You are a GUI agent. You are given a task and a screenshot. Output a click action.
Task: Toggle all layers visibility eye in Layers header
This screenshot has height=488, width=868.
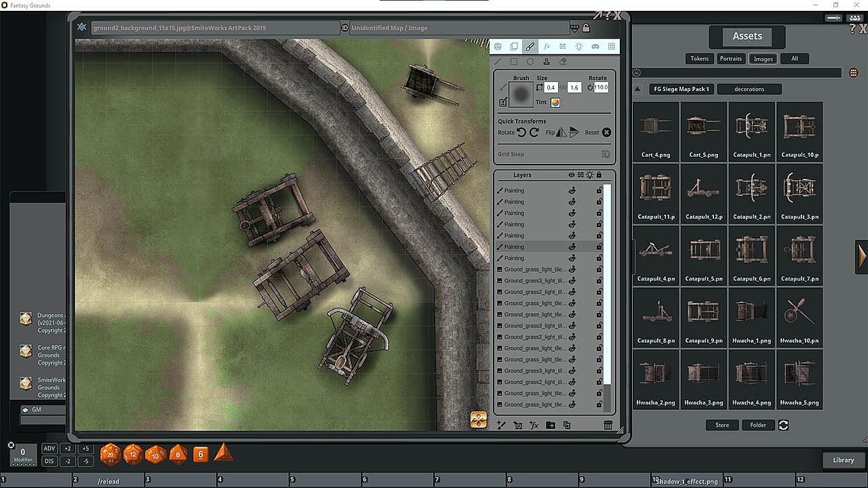point(572,175)
